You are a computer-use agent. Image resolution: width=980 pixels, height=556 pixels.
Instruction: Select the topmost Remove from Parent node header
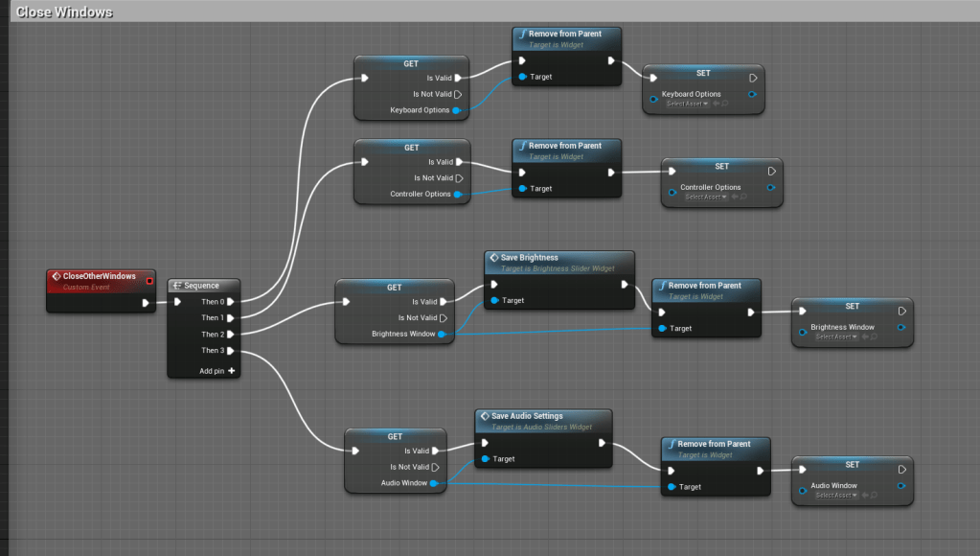point(565,34)
